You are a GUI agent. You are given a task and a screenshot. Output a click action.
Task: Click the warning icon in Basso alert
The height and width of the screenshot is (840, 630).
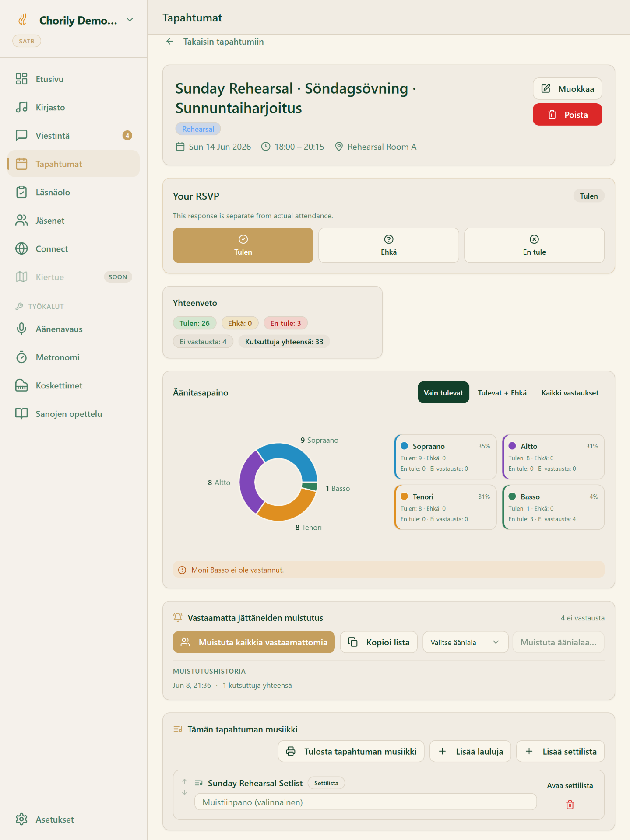click(182, 570)
